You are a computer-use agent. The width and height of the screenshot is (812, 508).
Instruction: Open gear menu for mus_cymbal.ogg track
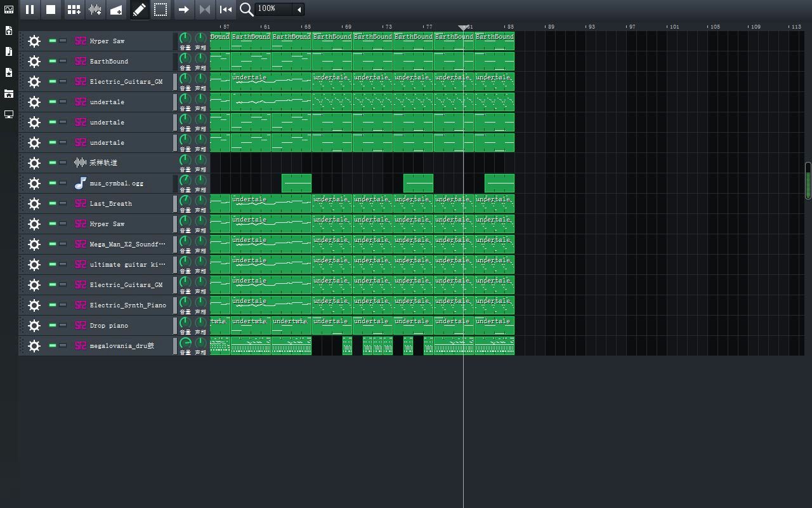click(34, 184)
